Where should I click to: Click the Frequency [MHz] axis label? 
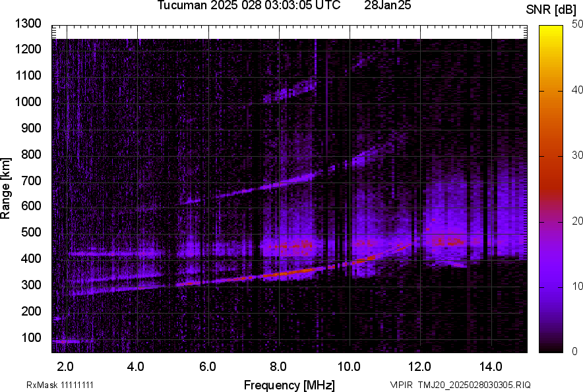click(x=289, y=385)
